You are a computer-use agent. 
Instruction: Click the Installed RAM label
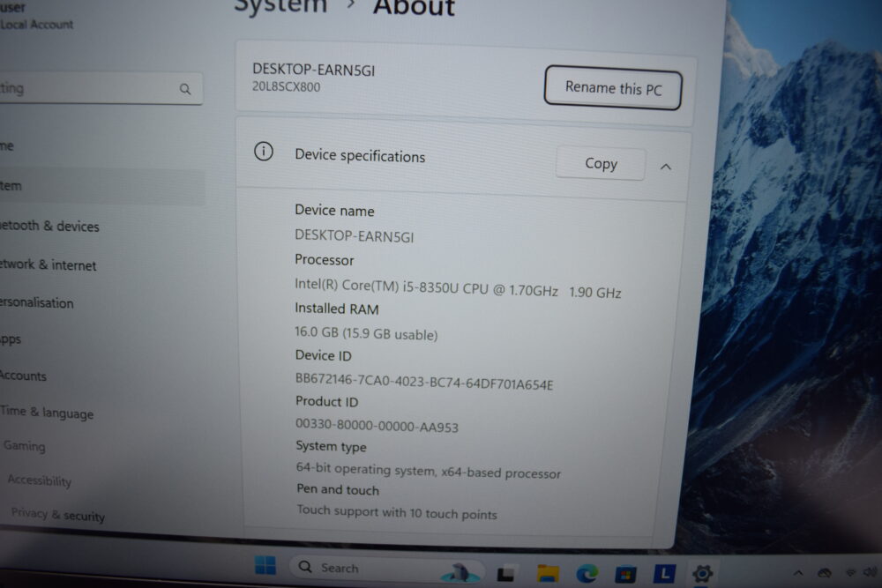337,309
